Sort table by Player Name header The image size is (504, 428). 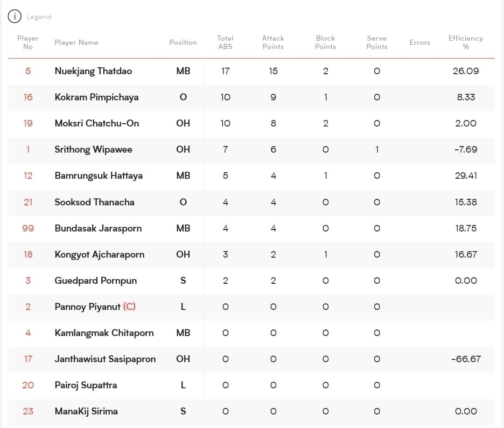point(77,42)
